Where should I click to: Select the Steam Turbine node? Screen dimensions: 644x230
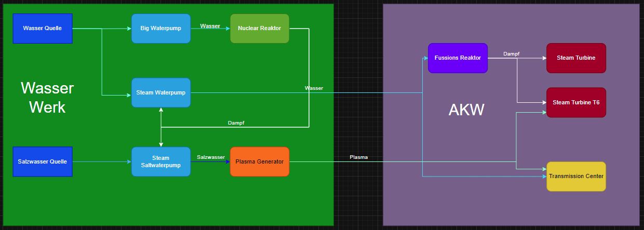(576, 58)
